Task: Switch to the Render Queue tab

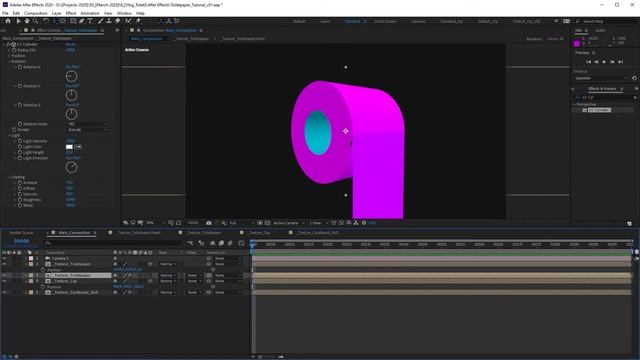Action: coord(21,233)
